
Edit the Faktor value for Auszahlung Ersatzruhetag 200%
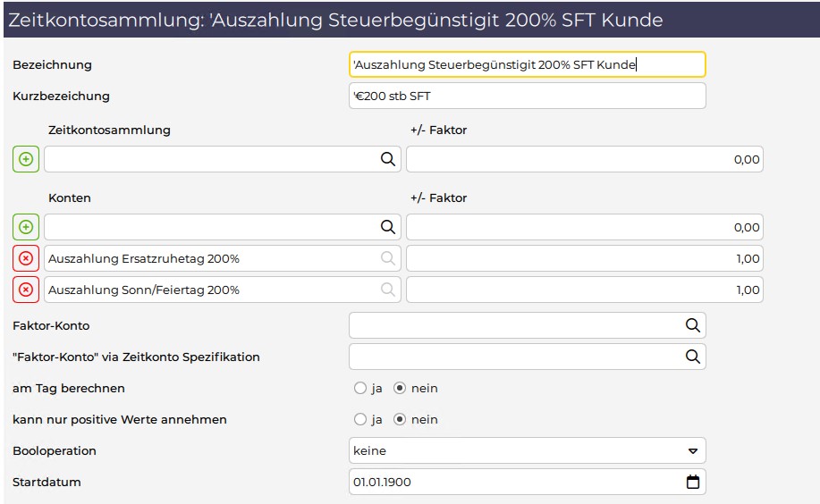coord(585,258)
